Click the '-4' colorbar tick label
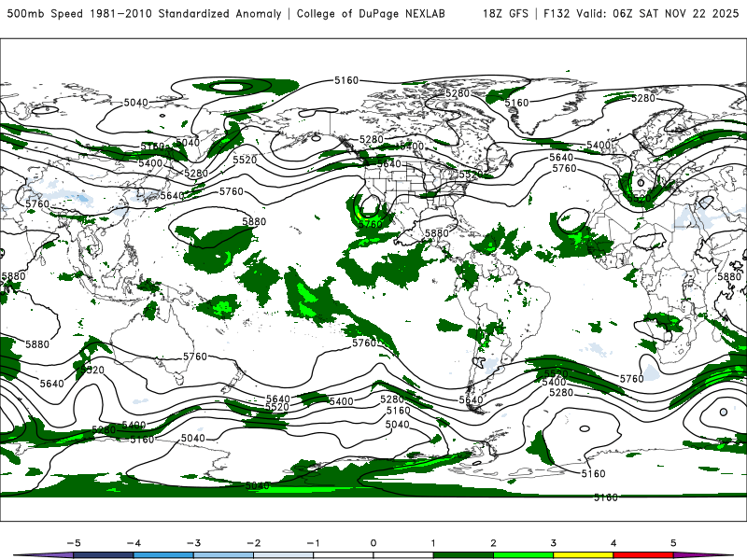The height and width of the screenshot is (560, 747). click(x=134, y=543)
